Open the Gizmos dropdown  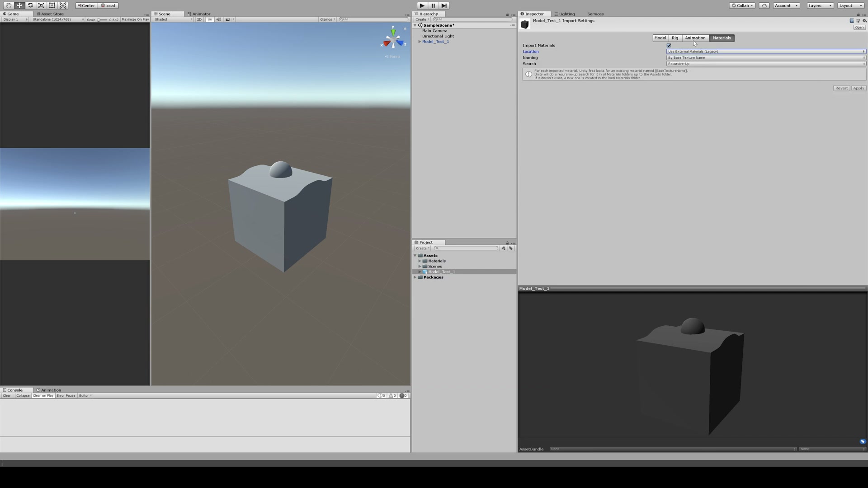pyautogui.click(x=327, y=19)
